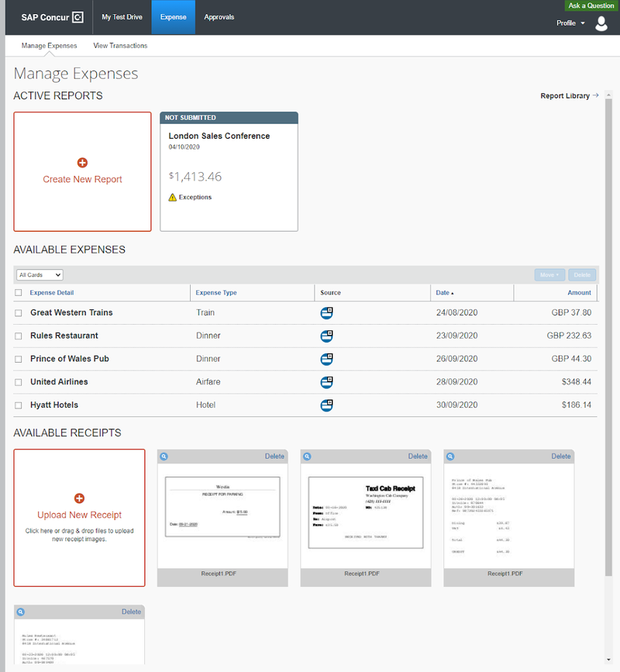Click the plus icon in Create New Report
This screenshot has width=620, height=672.
[x=82, y=163]
